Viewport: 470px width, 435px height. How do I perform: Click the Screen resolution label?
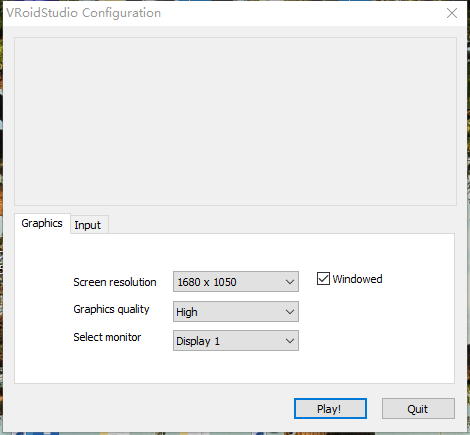[x=115, y=282]
